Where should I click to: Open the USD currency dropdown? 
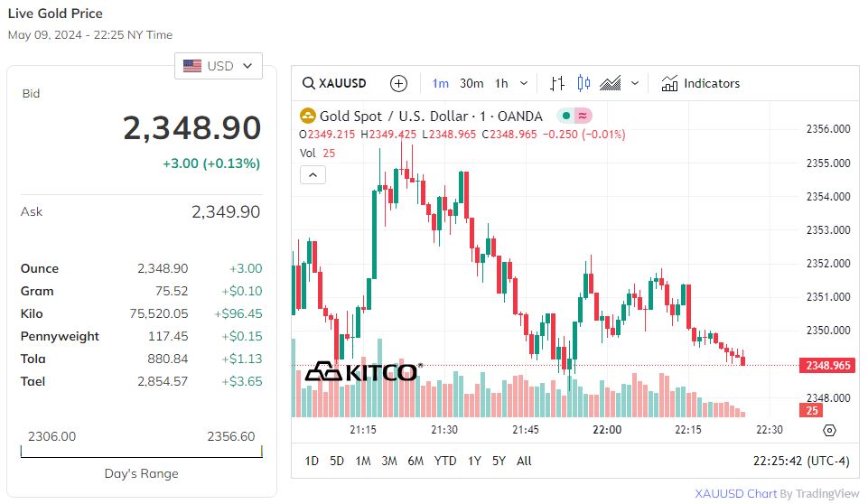[x=219, y=66]
